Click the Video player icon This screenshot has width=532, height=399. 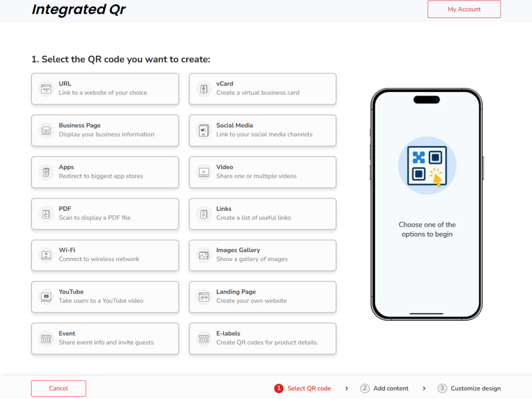coord(204,172)
